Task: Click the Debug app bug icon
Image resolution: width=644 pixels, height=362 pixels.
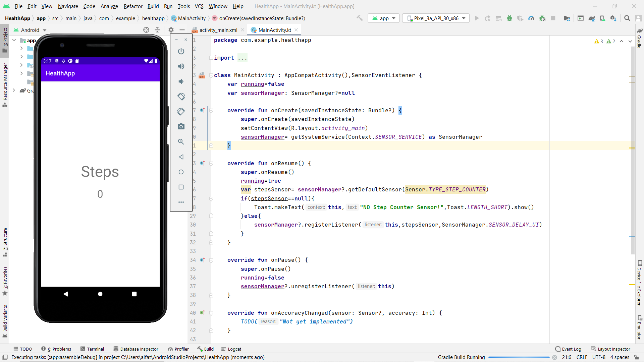Action: point(509,18)
